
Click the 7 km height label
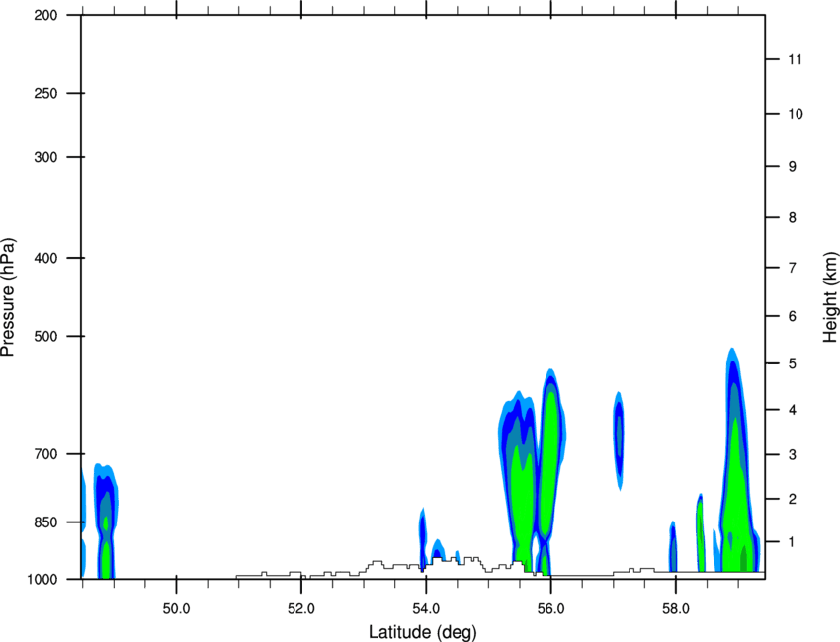(793, 268)
